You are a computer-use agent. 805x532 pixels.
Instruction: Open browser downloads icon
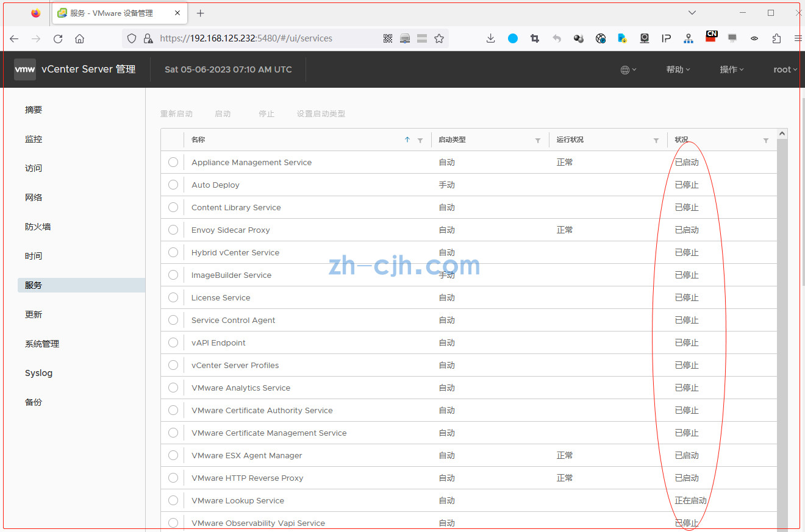491,38
